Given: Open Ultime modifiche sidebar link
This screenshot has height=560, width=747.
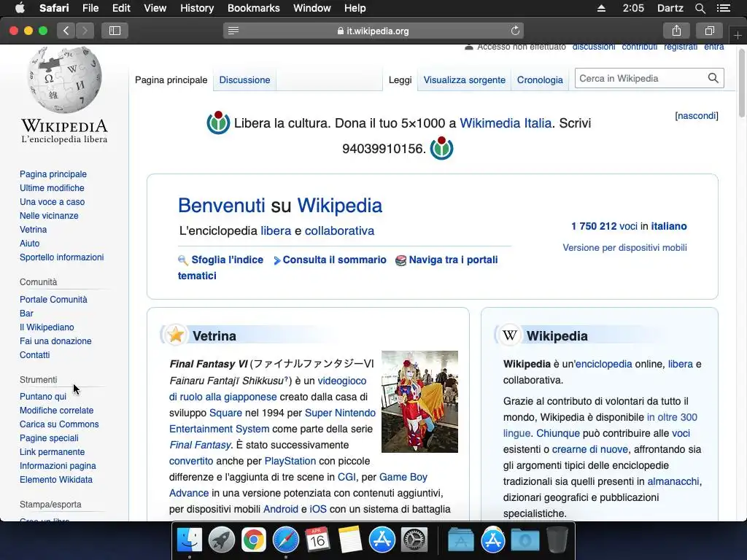Looking at the screenshot, I should tap(52, 188).
